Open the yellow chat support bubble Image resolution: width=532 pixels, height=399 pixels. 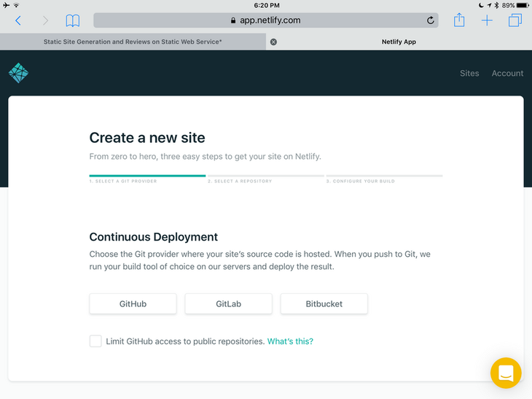pos(506,373)
